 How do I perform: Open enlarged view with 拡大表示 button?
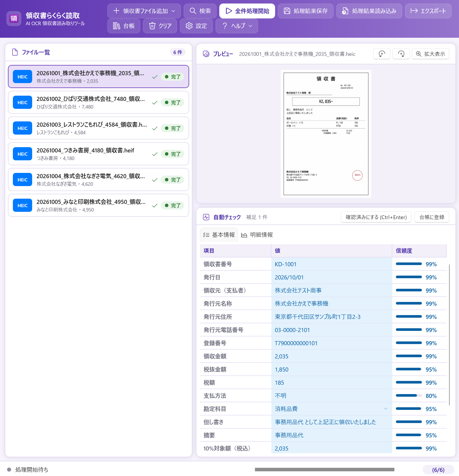click(430, 54)
